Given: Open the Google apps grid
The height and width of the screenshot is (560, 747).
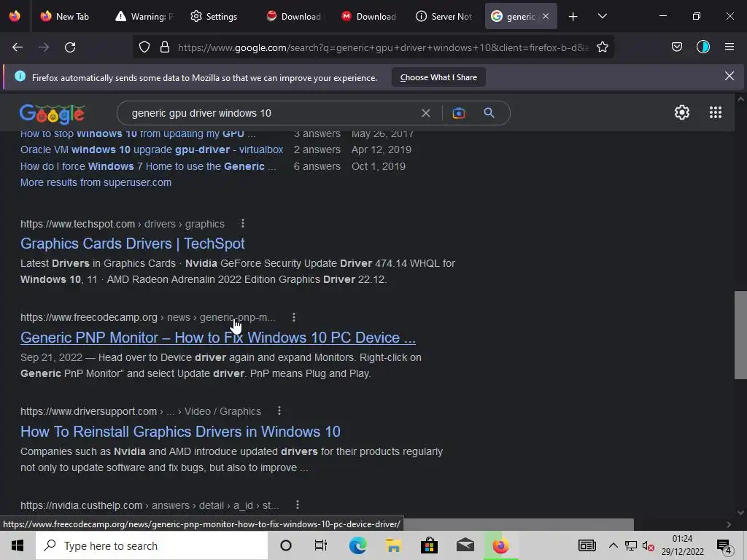Looking at the screenshot, I should click(x=716, y=112).
